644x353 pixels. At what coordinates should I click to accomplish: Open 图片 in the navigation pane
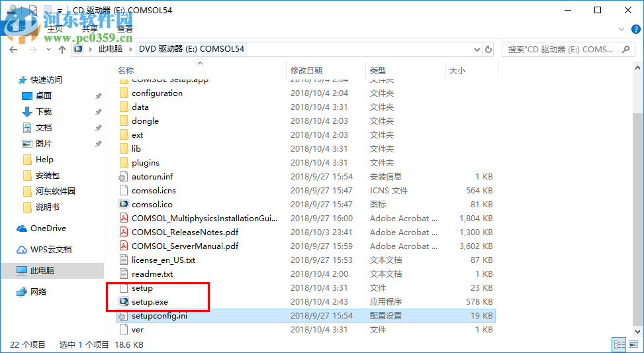tap(44, 144)
